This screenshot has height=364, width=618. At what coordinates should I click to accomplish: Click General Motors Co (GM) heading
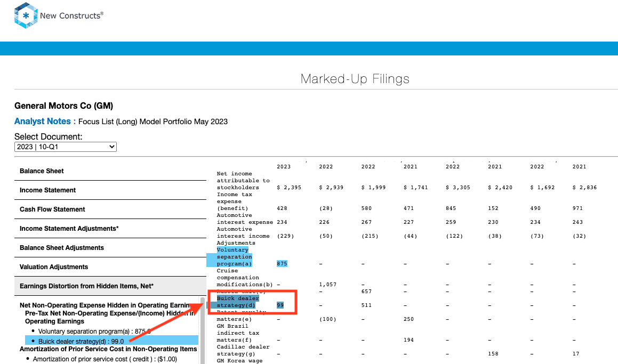coord(64,106)
